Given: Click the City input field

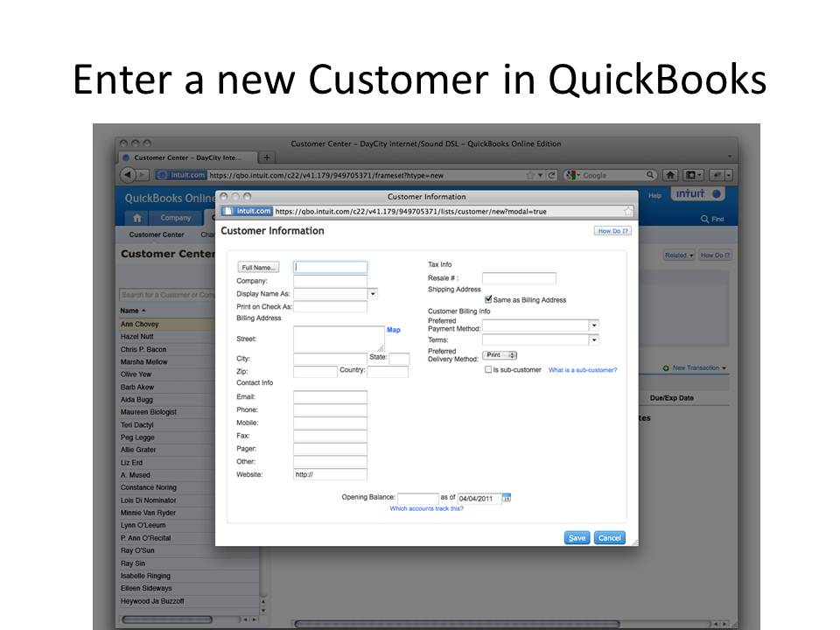Looking at the screenshot, I should pos(330,359).
